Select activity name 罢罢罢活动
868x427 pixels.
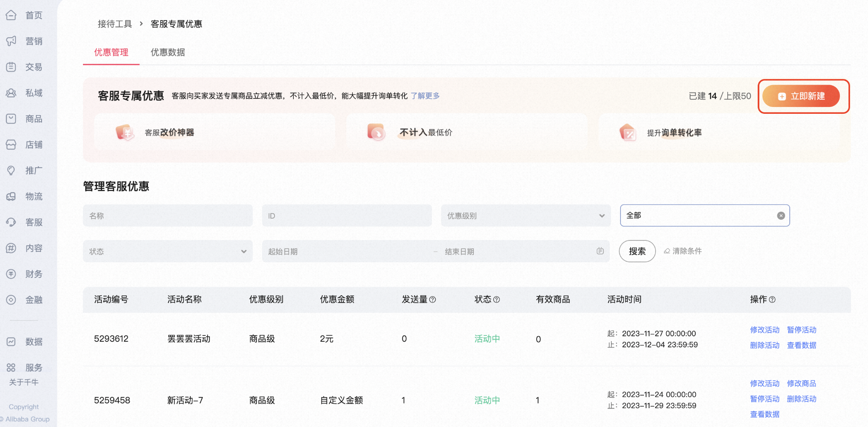[189, 339]
